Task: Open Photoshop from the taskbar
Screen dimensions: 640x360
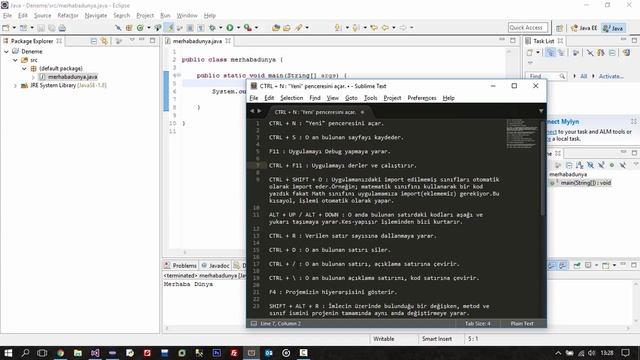Action: [216, 353]
